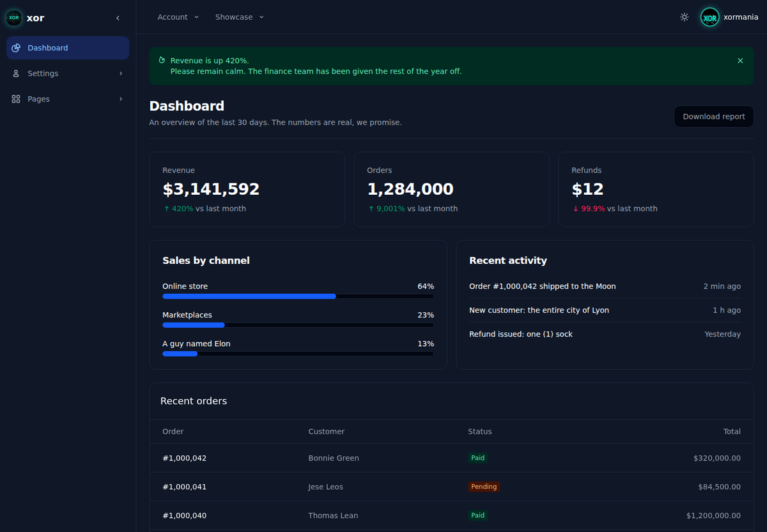This screenshot has width=767, height=532.
Task: Click 'Order #1,000,042 shipped to the Moon'
Action: pyautogui.click(x=543, y=287)
